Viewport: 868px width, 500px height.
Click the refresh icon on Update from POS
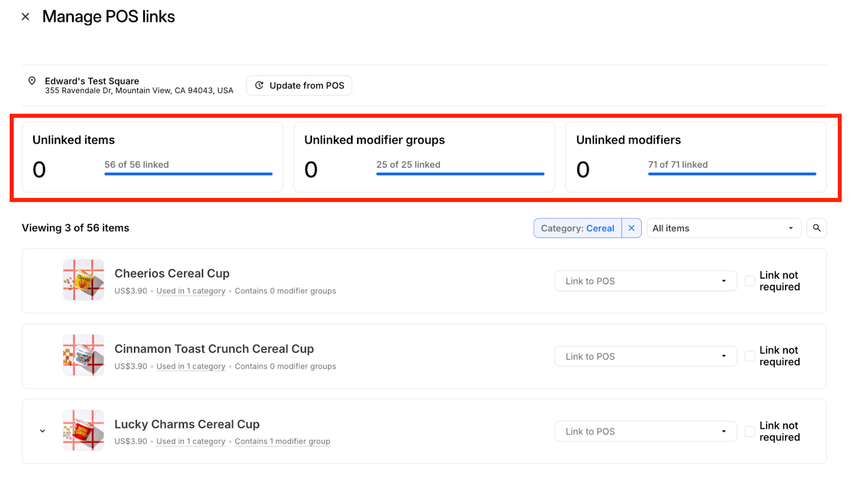click(259, 85)
